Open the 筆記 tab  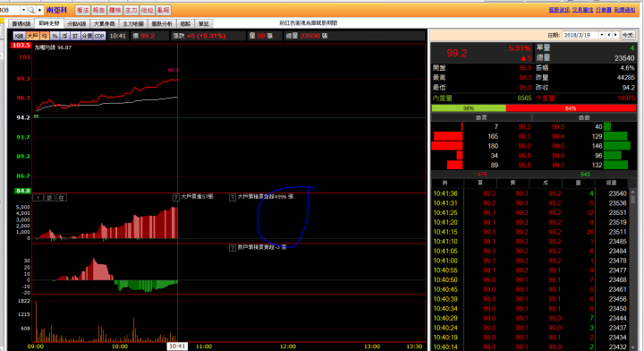pyautogui.click(x=203, y=24)
